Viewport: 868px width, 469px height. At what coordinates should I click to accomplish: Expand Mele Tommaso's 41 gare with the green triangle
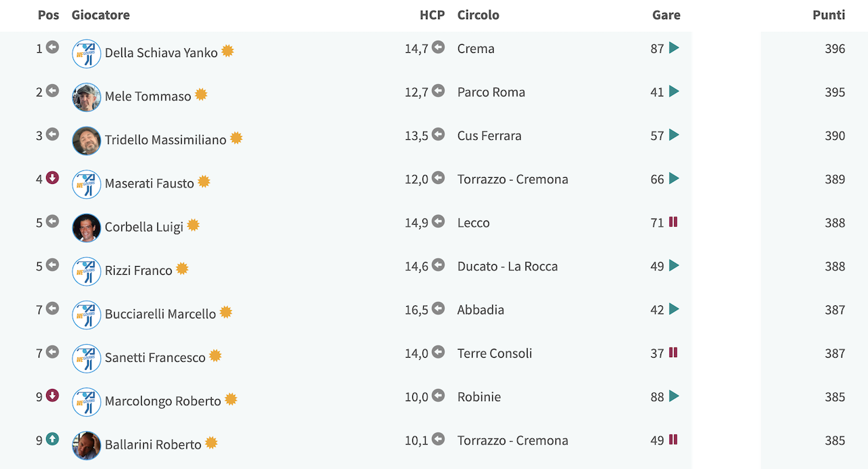[x=674, y=91]
